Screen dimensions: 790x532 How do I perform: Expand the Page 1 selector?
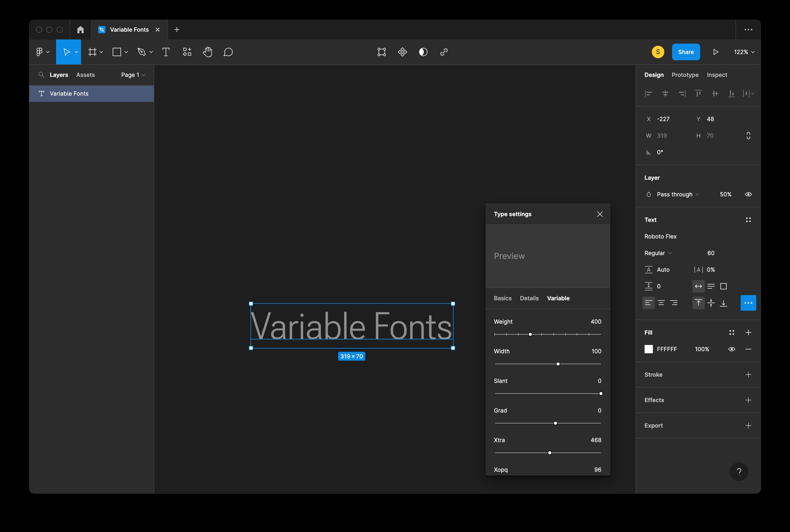pyautogui.click(x=133, y=75)
